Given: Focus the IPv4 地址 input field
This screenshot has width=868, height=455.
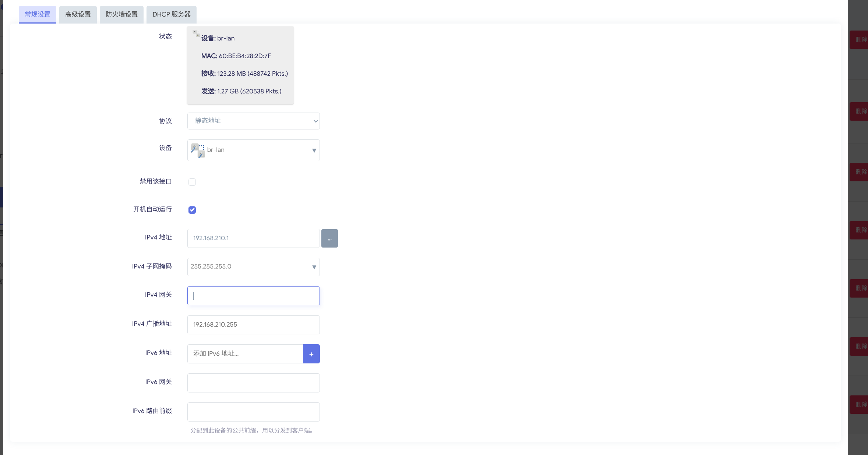Looking at the screenshot, I should click(x=253, y=238).
